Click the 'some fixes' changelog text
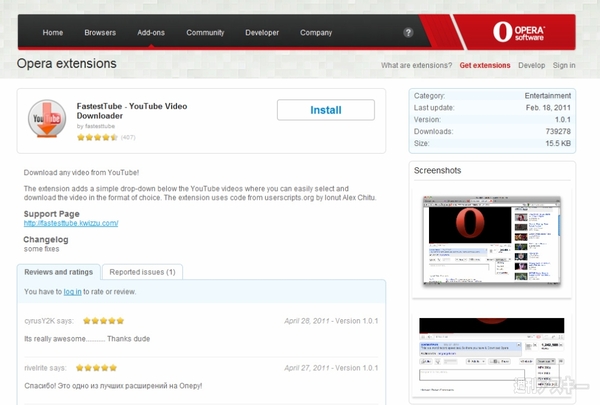Image resolution: width=600 pixels, height=405 pixels. pos(41,249)
